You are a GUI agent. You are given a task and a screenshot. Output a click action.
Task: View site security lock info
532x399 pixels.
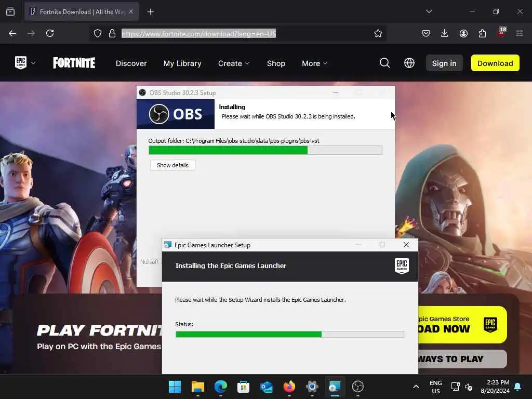(112, 33)
